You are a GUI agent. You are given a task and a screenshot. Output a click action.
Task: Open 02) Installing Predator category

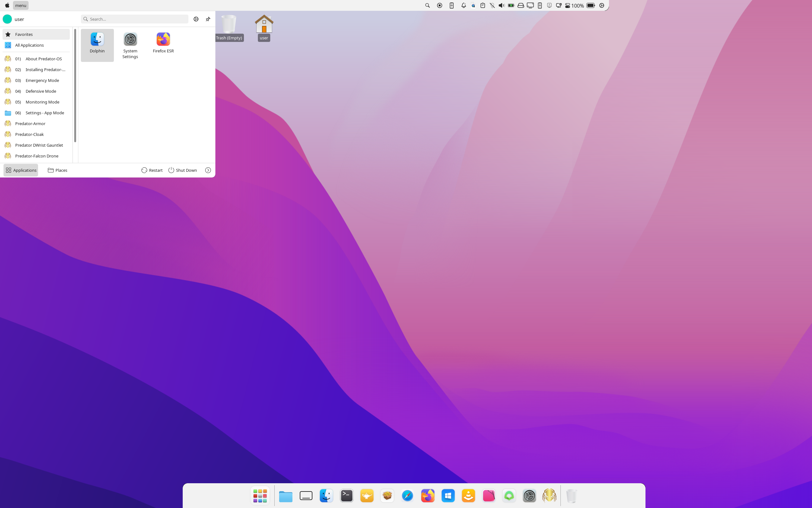pyautogui.click(x=36, y=70)
